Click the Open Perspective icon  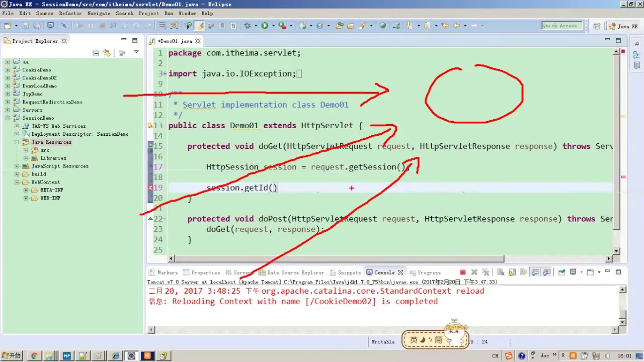click(x=597, y=26)
